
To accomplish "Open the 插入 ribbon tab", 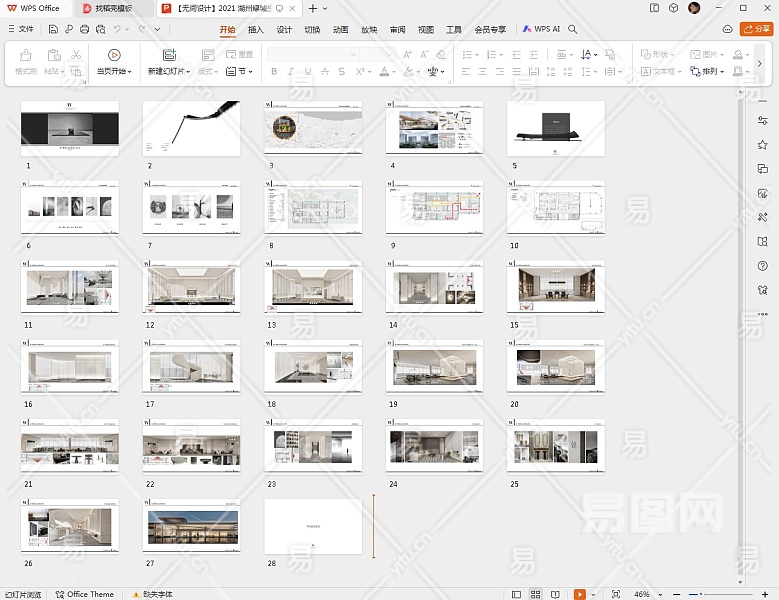I will point(256,30).
